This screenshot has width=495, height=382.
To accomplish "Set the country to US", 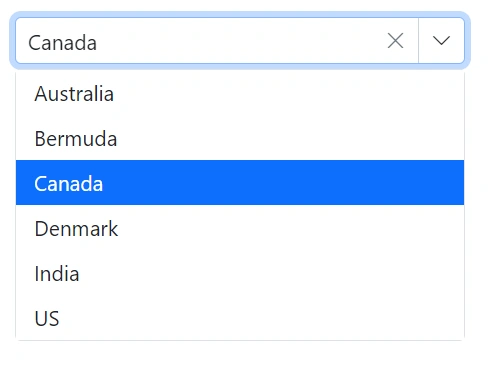I will coord(240,318).
